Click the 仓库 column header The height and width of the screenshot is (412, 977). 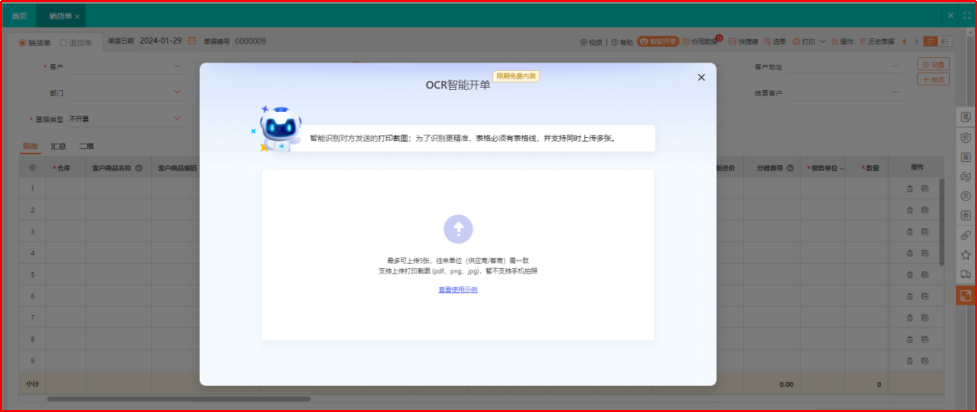click(x=63, y=168)
